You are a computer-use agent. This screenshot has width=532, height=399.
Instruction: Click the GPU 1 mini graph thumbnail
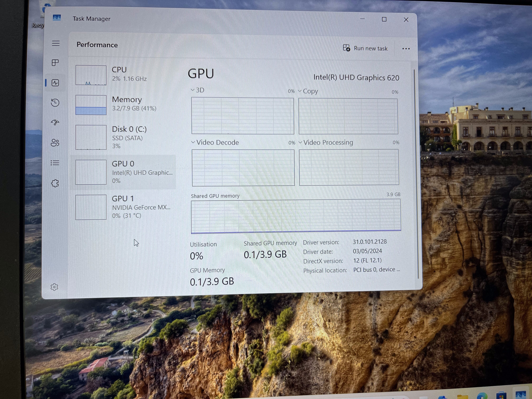click(x=91, y=207)
